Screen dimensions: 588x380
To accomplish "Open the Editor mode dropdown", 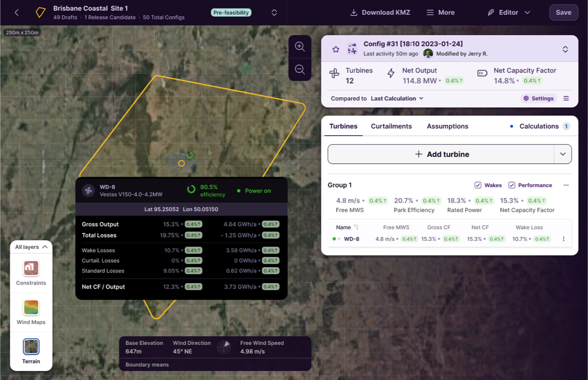I will tap(509, 13).
